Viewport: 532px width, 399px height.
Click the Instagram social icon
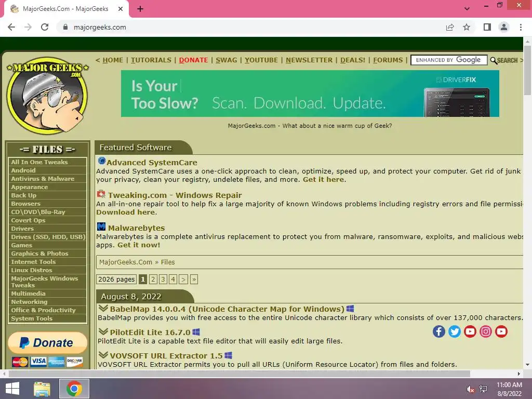(x=486, y=331)
